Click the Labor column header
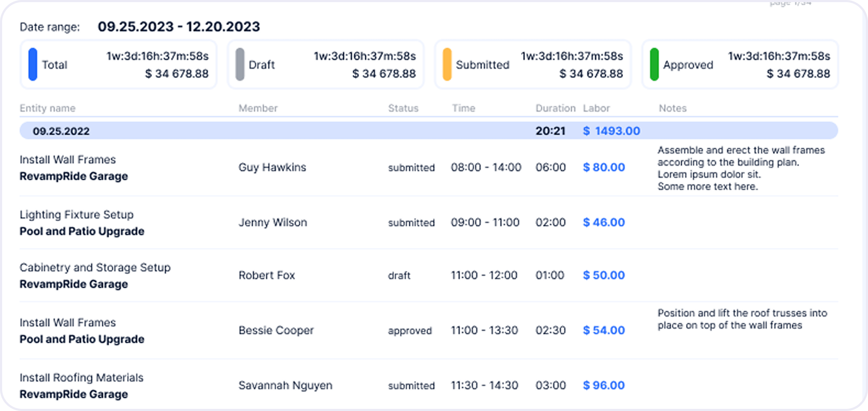The image size is (868, 411). (x=596, y=108)
